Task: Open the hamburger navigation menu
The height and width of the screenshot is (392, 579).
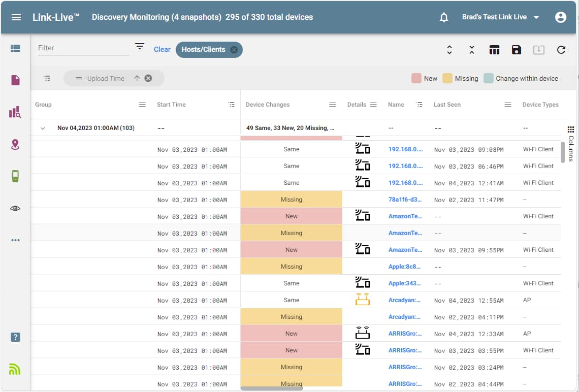Action: (16, 17)
